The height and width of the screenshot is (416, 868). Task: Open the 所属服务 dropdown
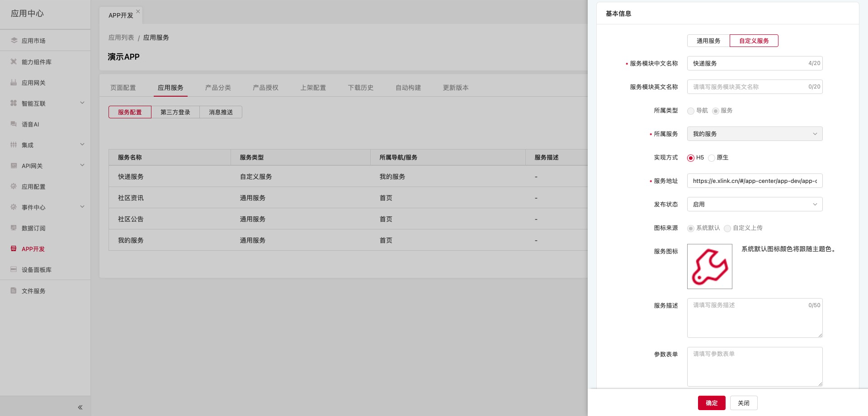[x=755, y=134]
